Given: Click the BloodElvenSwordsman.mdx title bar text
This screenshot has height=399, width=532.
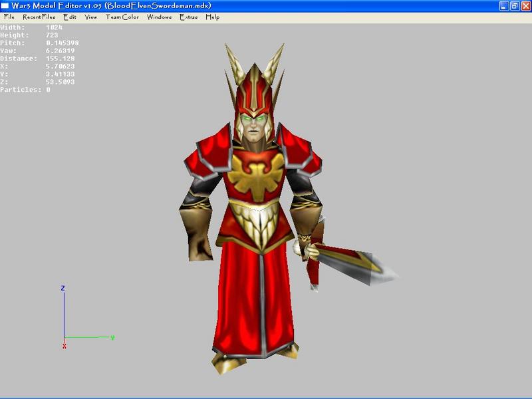Looking at the screenshot, I should 159,6.
